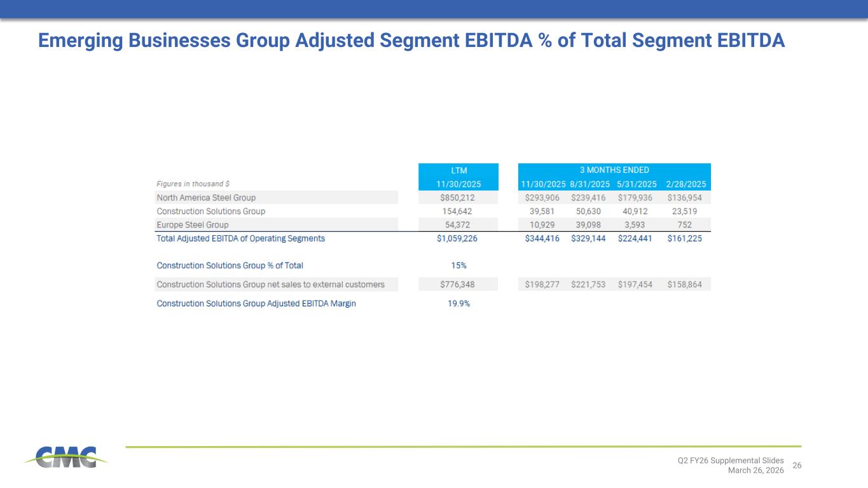This screenshot has width=868, height=488.
Task: Select the 3 MONTHS ENDED header
Action: click(614, 170)
